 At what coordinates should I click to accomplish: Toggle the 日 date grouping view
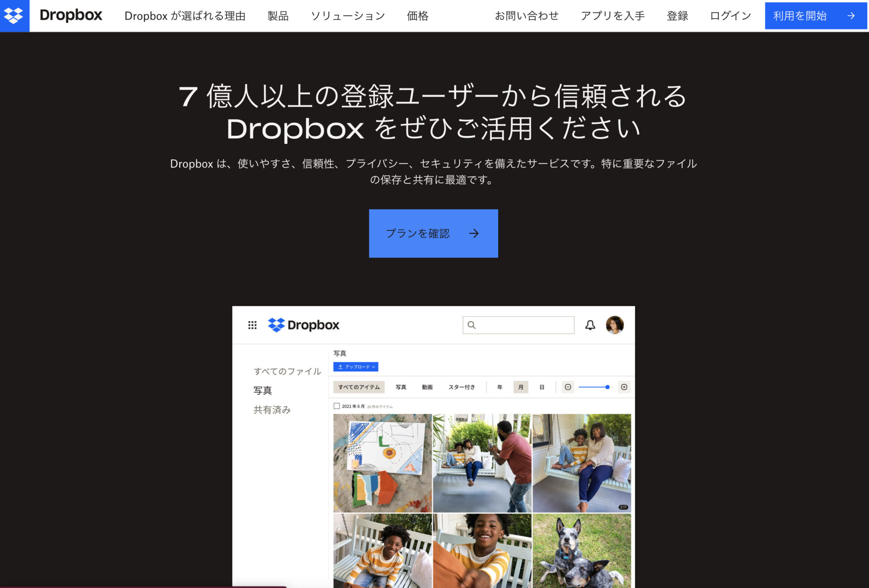pyautogui.click(x=541, y=387)
